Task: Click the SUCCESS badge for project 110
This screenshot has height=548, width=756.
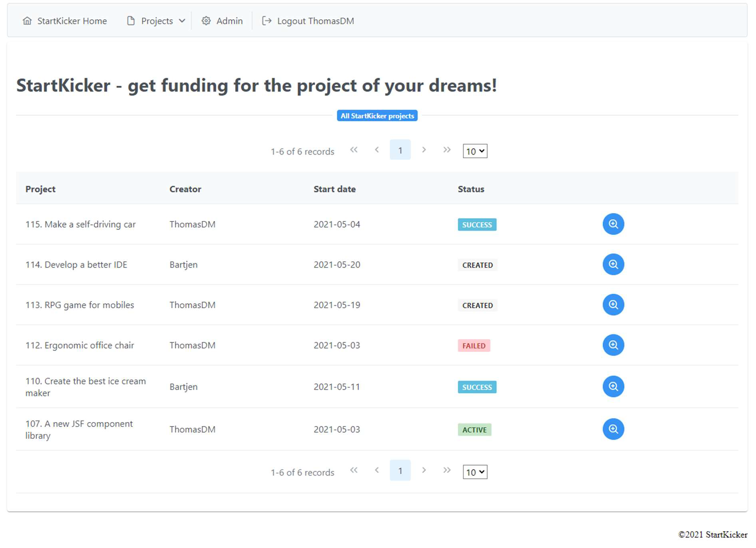Action: point(477,387)
